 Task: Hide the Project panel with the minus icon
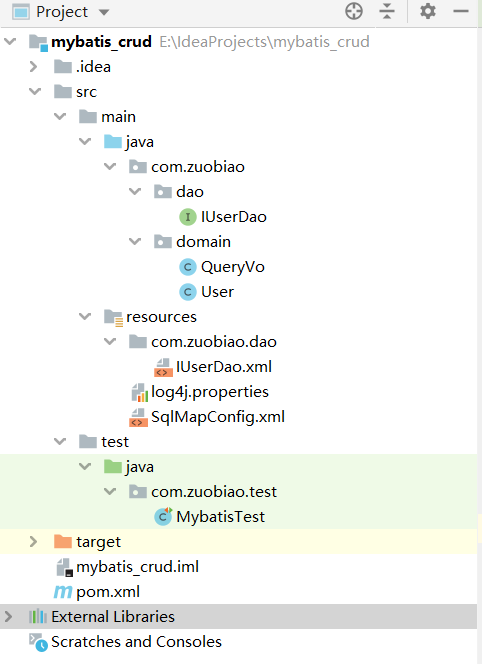point(460,11)
